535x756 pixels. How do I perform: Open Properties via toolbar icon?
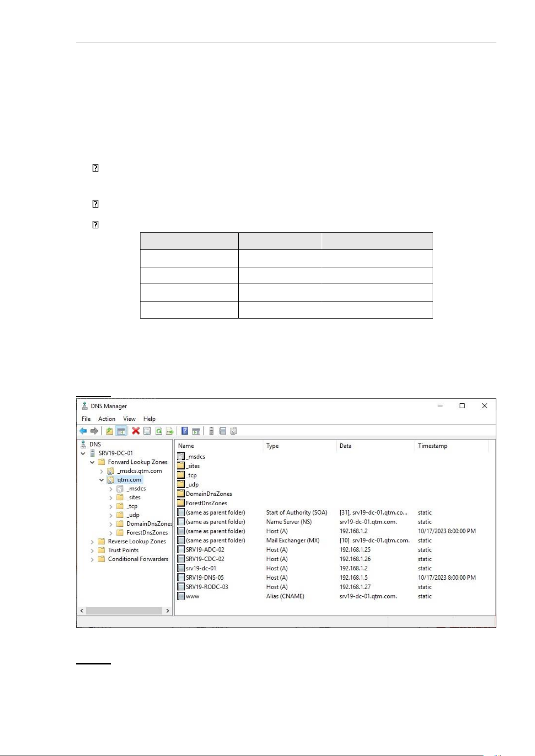click(x=147, y=431)
